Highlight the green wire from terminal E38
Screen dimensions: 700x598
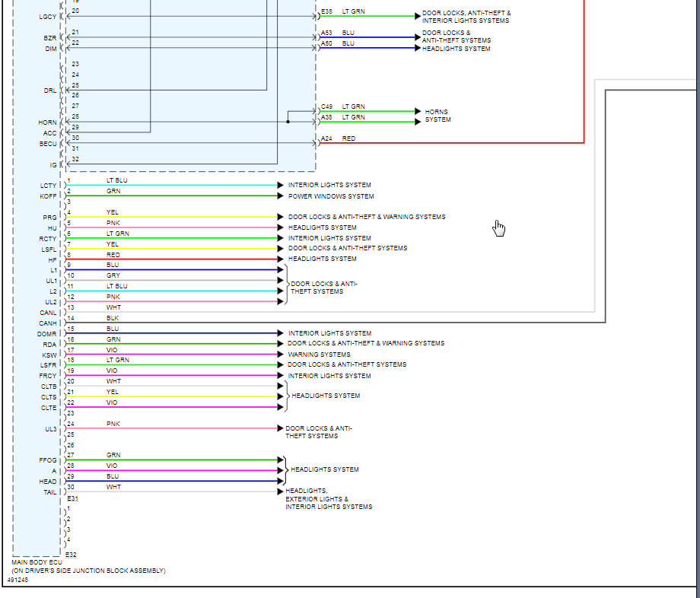click(x=367, y=16)
